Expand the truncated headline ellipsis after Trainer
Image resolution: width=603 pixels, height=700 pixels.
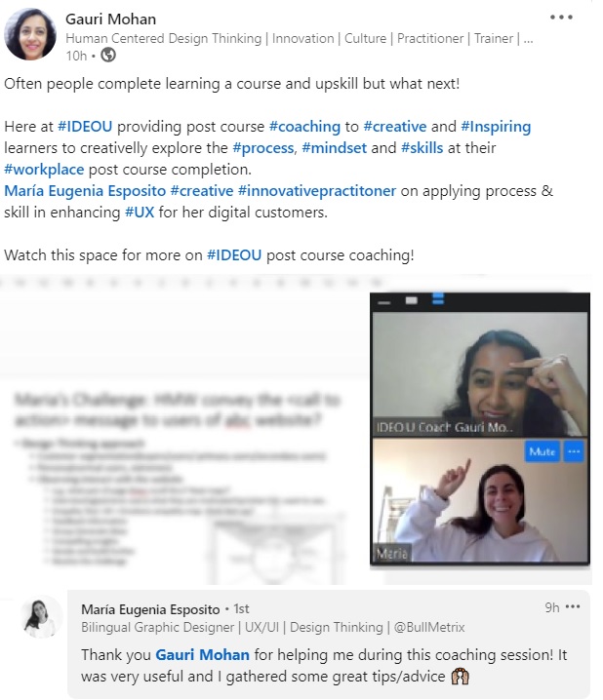click(529, 39)
